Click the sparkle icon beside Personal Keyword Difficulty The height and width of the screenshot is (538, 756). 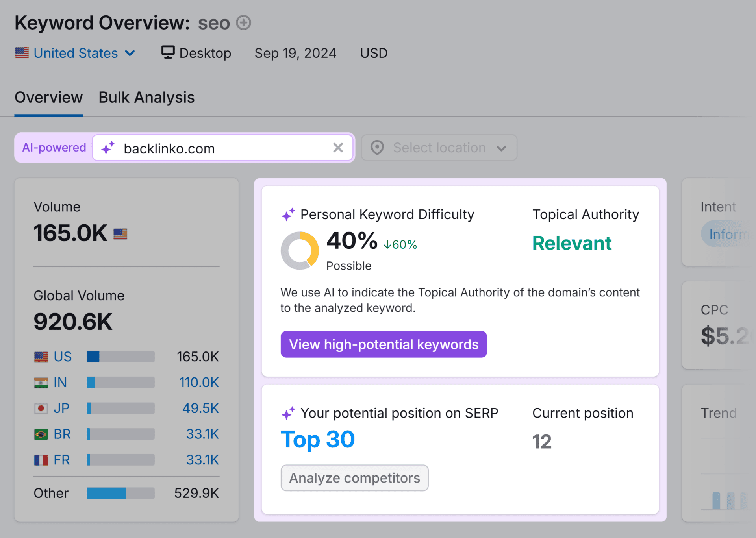(x=288, y=214)
